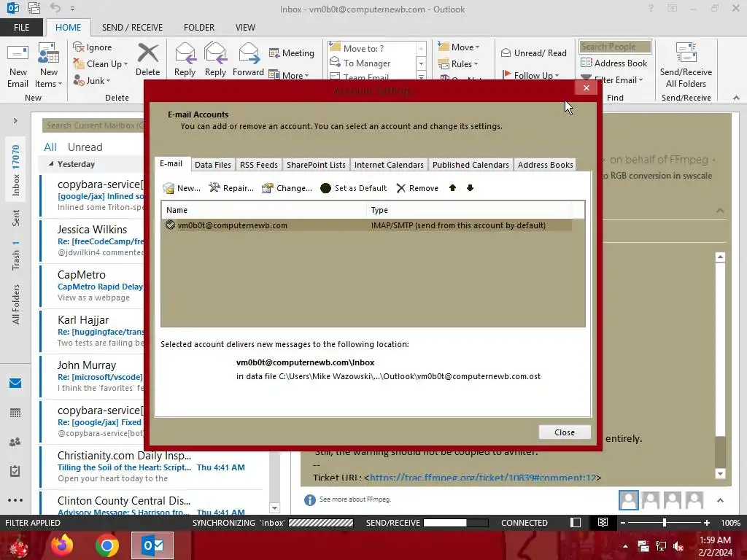
Task: Expand the folder pane chevron
Action: (x=15, y=121)
